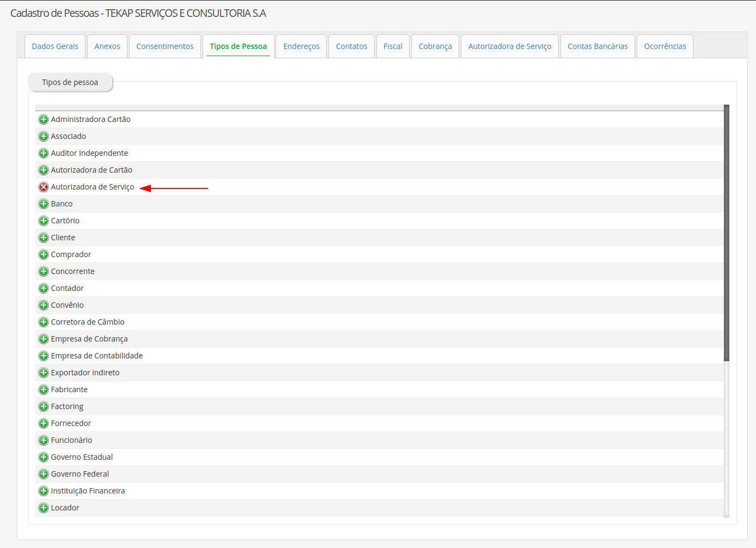756x548 pixels.
Task: Add Locador with the green plus icon
Action: (x=44, y=508)
